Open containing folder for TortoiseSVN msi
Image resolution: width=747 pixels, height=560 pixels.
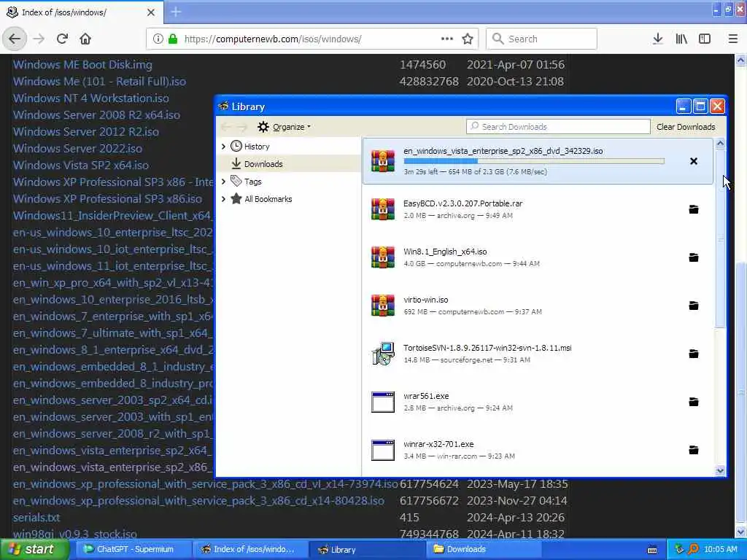click(x=694, y=354)
